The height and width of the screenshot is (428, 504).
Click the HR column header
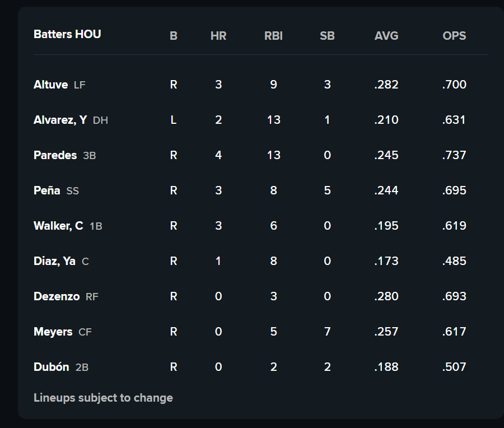tap(218, 36)
